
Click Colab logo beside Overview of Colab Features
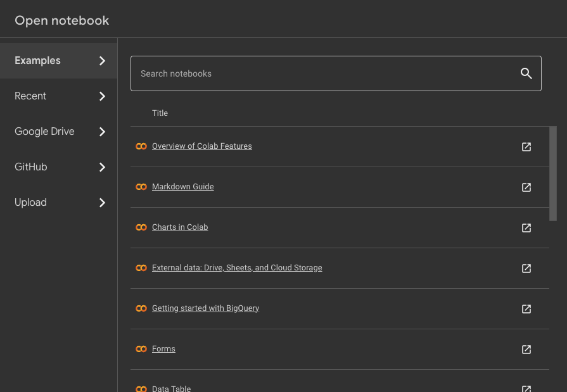(x=141, y=146)
